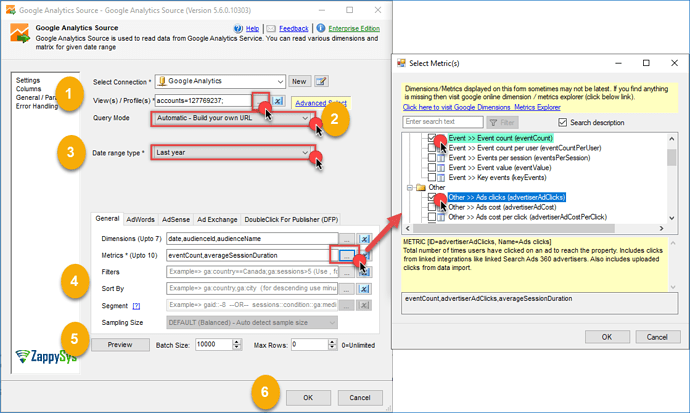Click OK in Select Metric(s) dialog
This screenshot has width=690, height=413.
tap(607, 337)
